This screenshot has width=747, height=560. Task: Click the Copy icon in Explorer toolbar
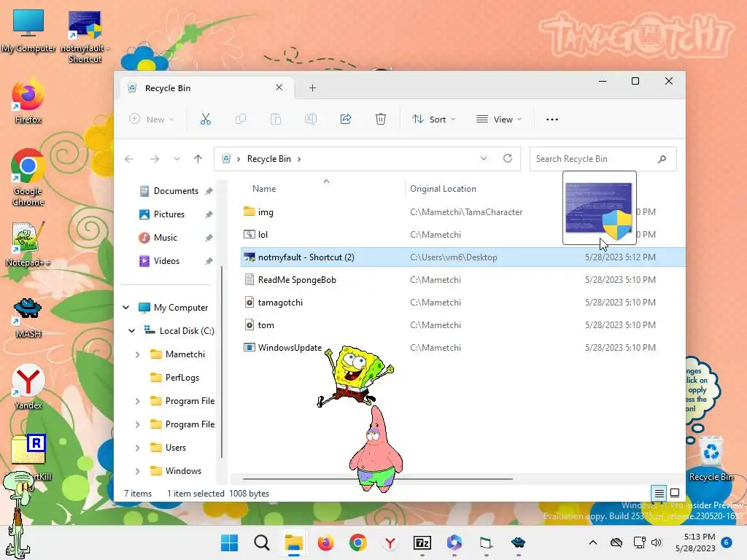click(x=241, y=119)
